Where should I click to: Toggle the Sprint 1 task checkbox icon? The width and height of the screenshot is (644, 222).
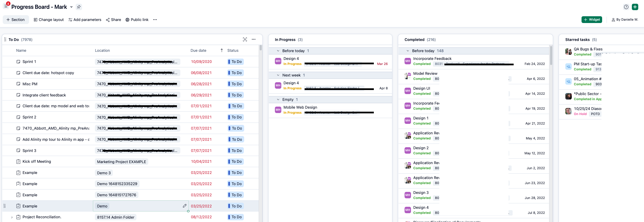pos(18,62)
